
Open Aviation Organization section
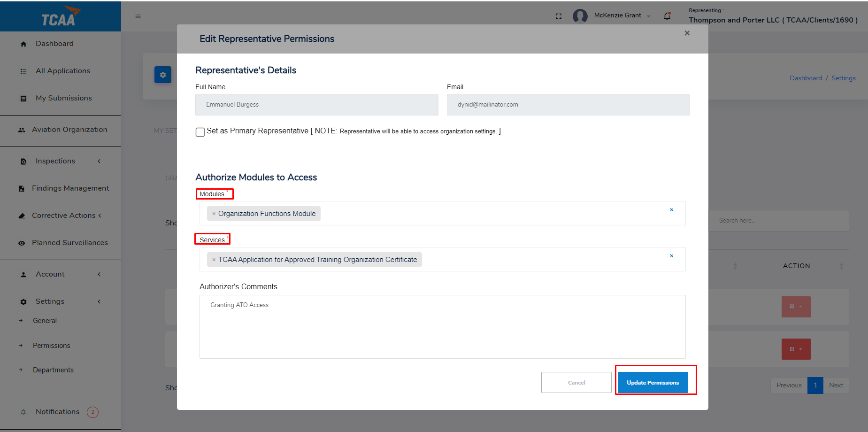[69, 130]
